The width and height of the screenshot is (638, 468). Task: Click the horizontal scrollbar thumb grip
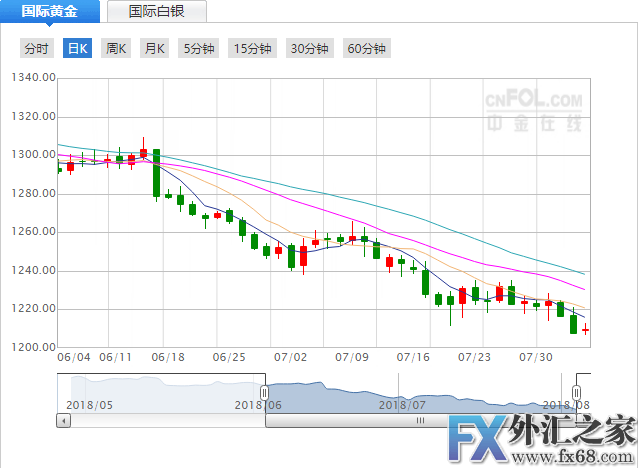point(420,421)
